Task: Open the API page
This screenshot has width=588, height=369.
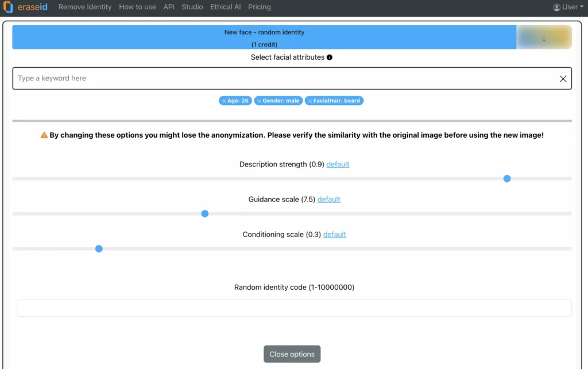Action: click(x=169, y=7)
